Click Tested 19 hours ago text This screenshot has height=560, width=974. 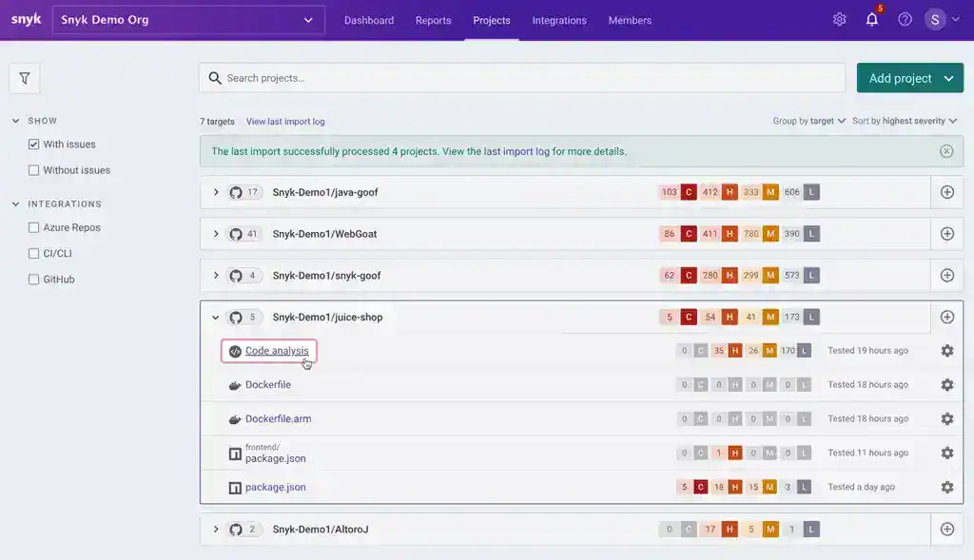(x=867, y=351)
